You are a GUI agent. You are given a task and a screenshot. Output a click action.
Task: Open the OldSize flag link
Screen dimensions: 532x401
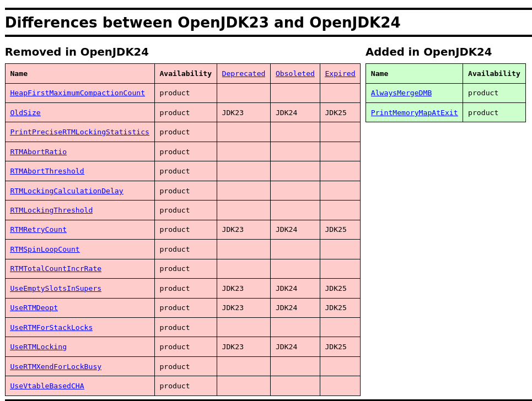coord(25,112)
